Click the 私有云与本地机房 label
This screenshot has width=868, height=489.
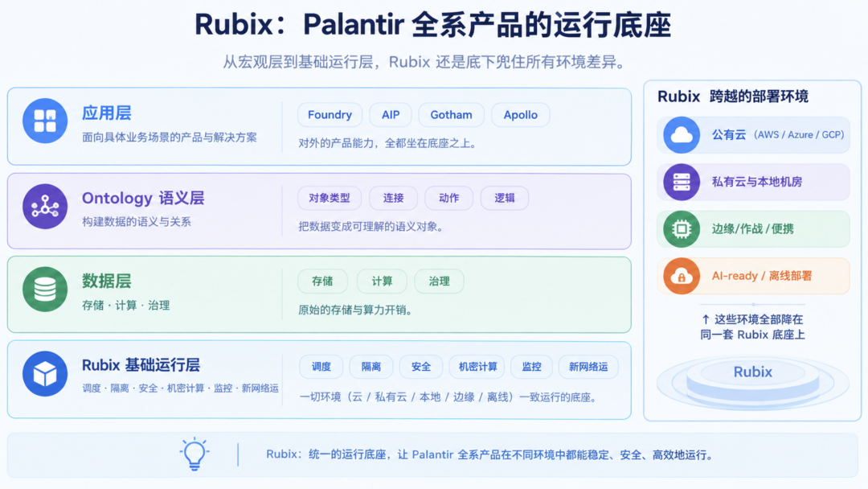757,182
